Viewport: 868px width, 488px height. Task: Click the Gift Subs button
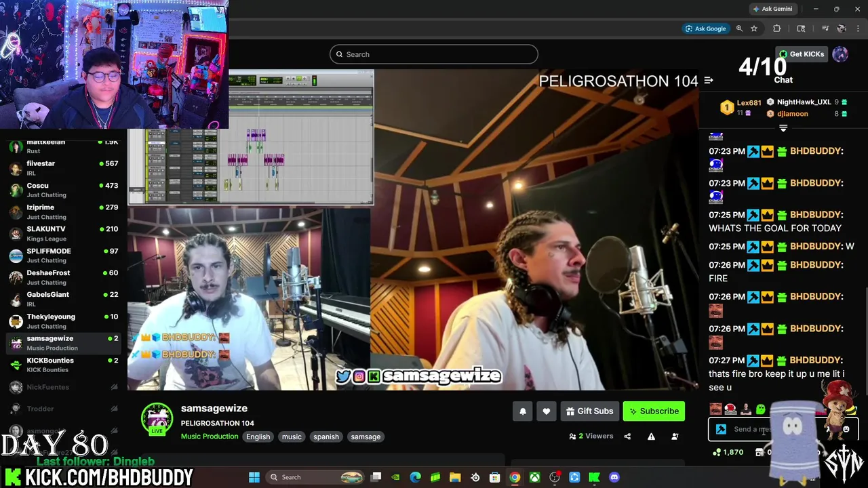point(589,411)
